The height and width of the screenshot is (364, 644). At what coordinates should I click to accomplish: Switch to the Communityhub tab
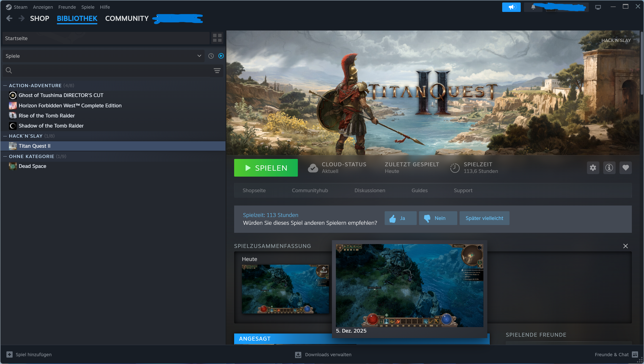pos(310,190)
